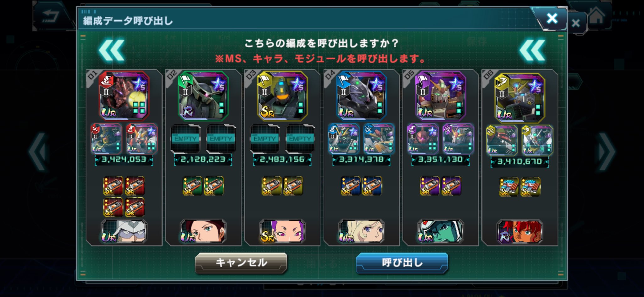Click the 呼び出し confirm button
644x297 pixels.
coord(402,262)
